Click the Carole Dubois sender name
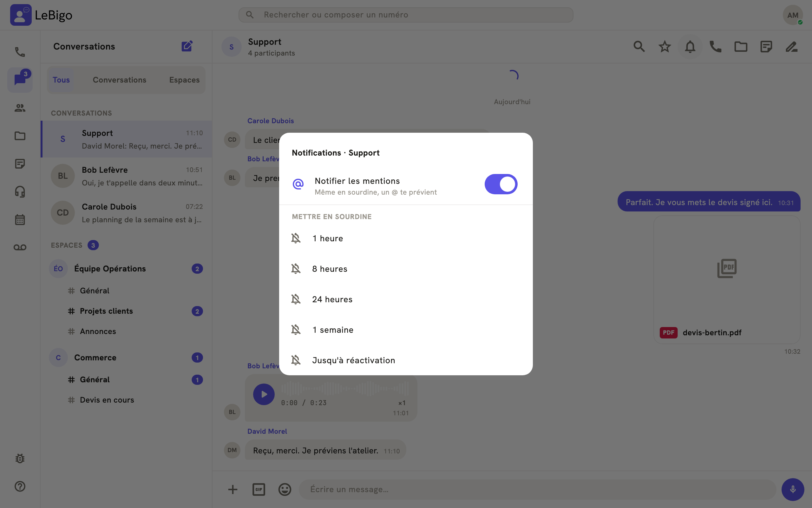 pyautogui.click(x=271, y=121)
